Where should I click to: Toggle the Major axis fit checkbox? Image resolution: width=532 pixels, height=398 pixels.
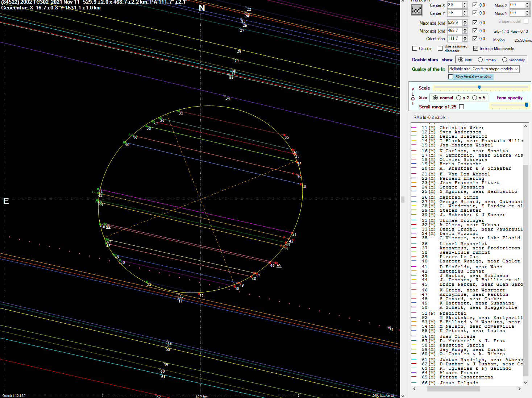tap(475, 22)
